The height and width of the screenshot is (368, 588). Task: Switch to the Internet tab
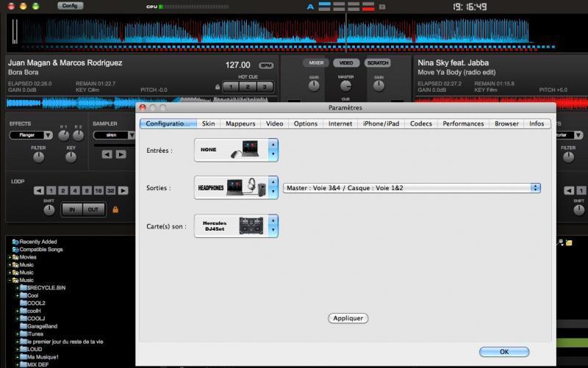tap(340, 123)
